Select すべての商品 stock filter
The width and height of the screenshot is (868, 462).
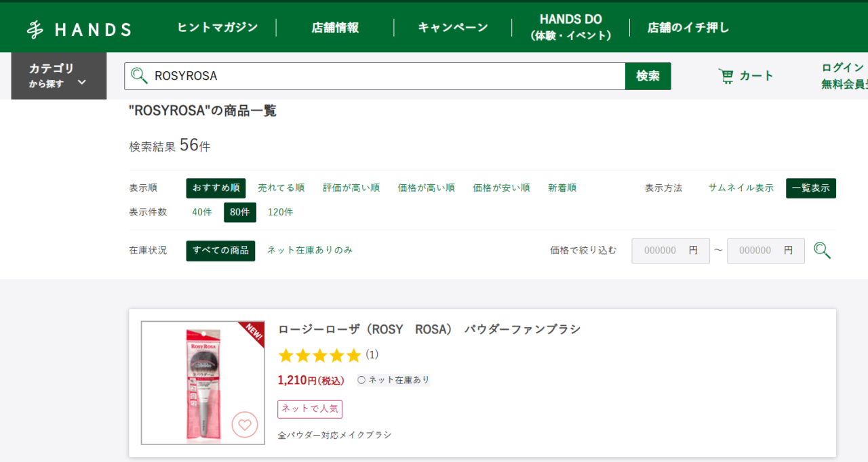click(221, 251)
